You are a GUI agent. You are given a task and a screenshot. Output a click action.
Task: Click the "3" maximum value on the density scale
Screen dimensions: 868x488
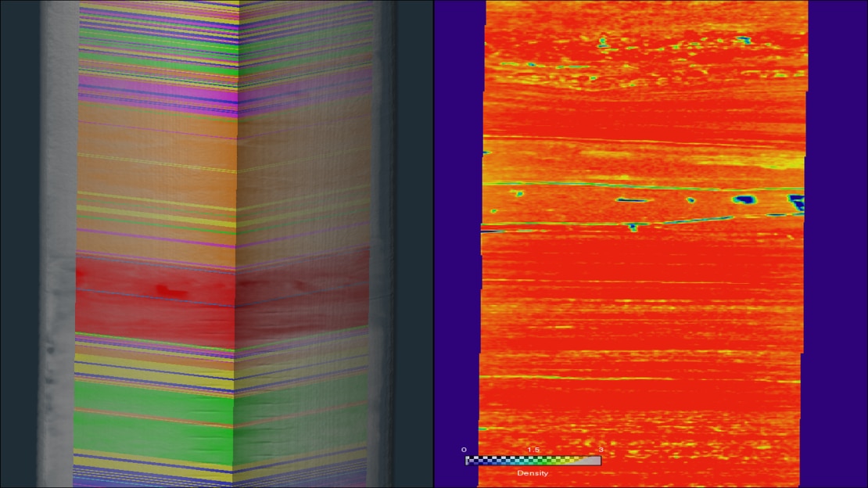(x=600, y=450)
